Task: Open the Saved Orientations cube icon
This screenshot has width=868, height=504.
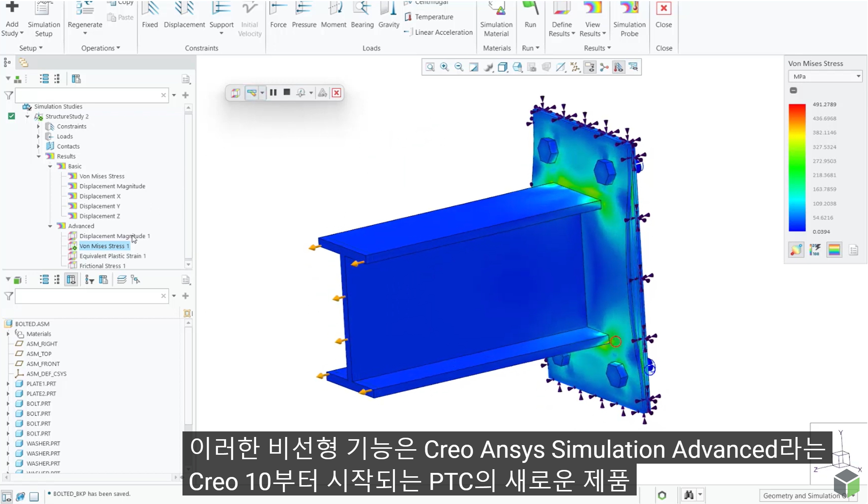Action: click(x=517, y=67)
